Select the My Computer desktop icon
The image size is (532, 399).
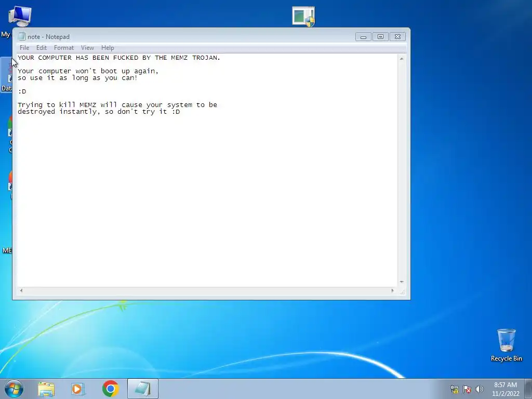[19, 16]
